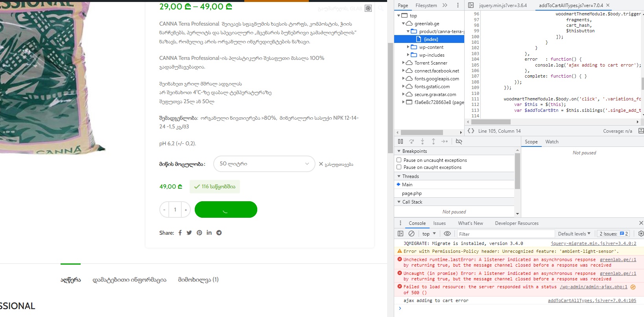Click the red error icon for Failed to load resource
Viewport: 644px width, 317px height.
pos(400,287)
